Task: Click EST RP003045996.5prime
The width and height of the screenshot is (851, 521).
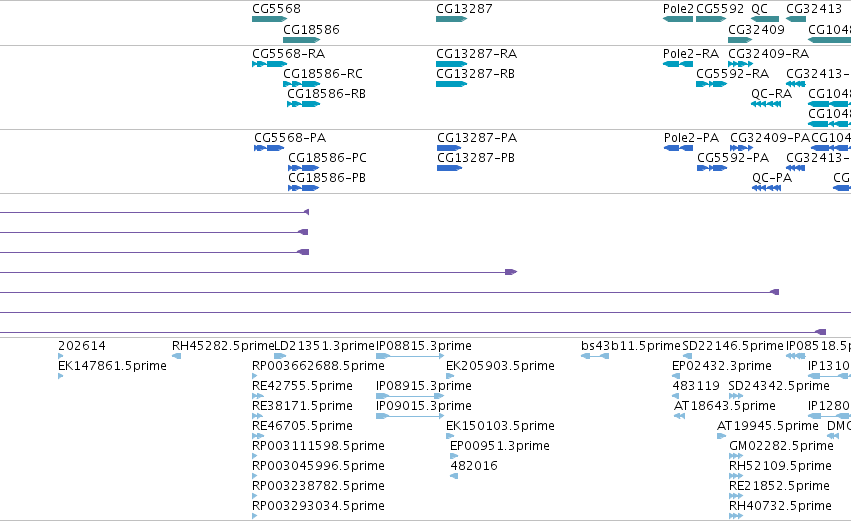Action: click(318, 466)
